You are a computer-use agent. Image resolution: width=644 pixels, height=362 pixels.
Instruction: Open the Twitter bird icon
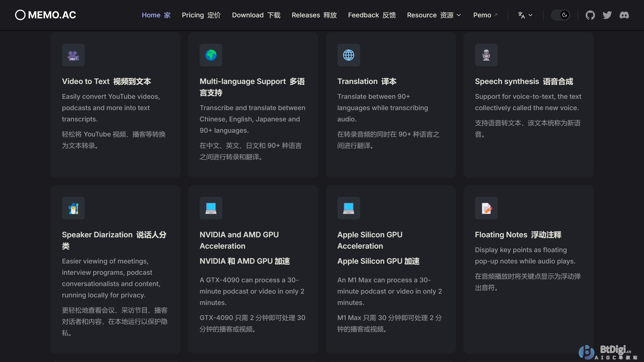pos(607,15)
